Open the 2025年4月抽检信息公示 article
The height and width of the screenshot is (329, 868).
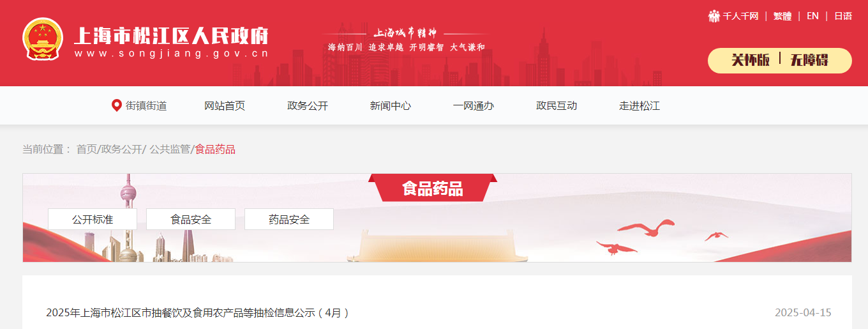198,313
